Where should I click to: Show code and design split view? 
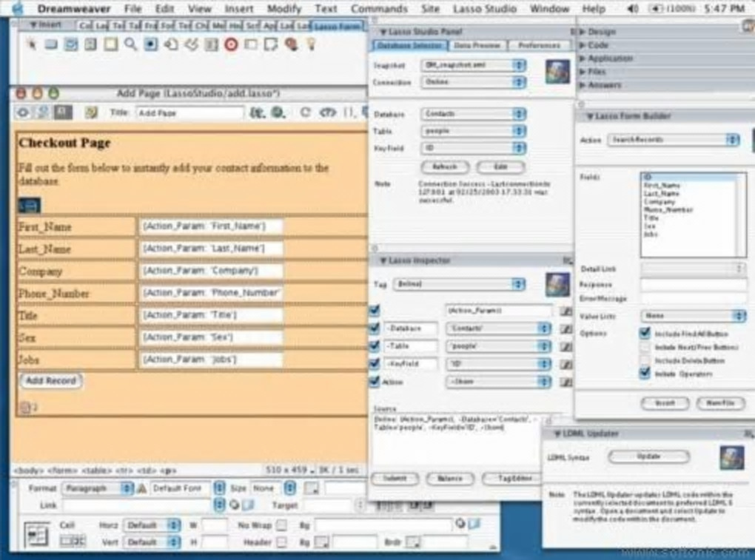pos(43,112)
